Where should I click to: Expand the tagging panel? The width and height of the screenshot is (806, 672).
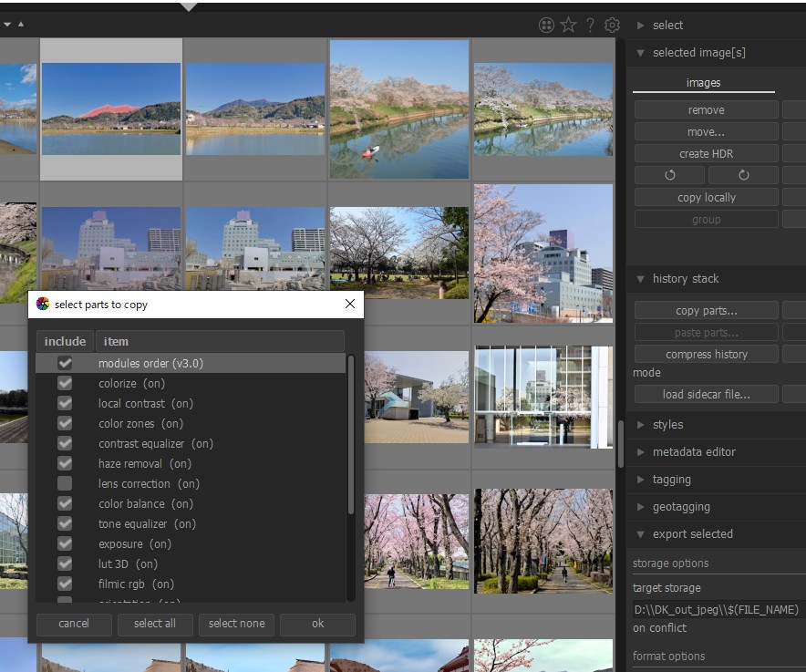[640, 480]
